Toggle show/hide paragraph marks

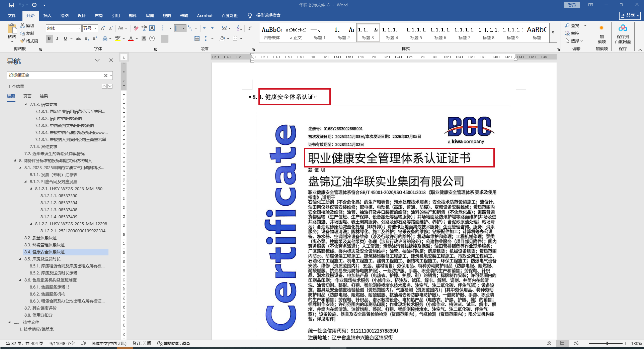[250, 28]
